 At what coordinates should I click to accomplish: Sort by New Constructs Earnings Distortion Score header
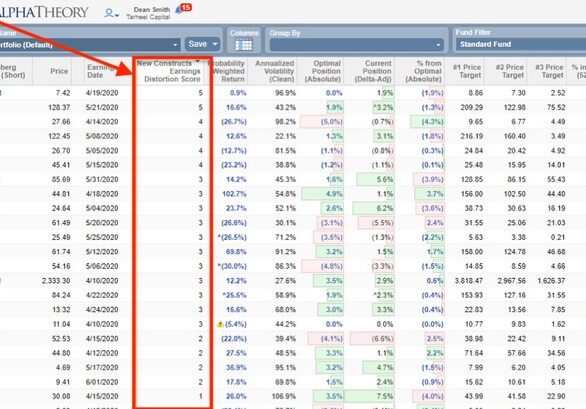169,71
